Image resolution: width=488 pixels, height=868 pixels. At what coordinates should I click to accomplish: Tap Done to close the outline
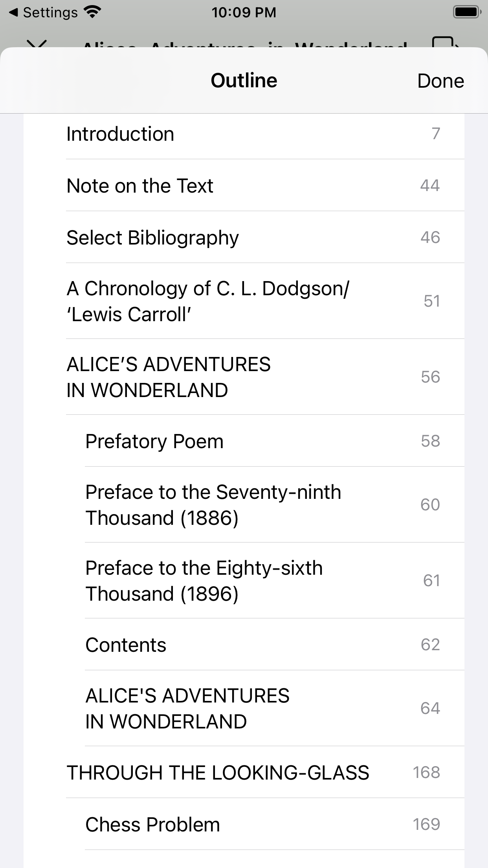coord(440,81)
